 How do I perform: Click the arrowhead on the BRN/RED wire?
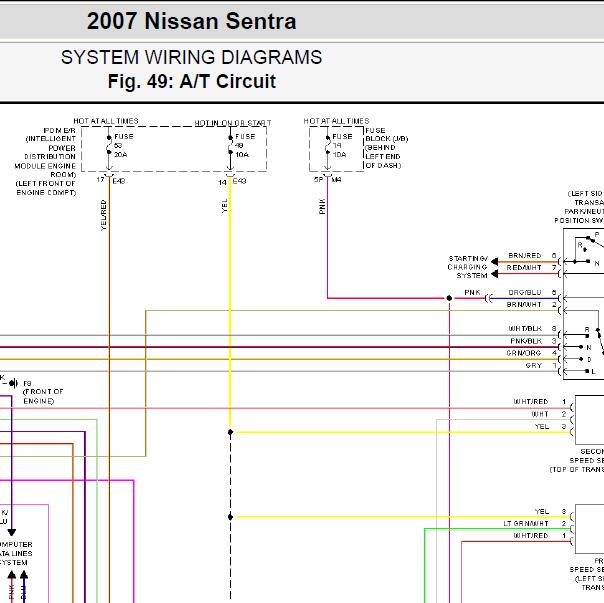pos(495,262)
